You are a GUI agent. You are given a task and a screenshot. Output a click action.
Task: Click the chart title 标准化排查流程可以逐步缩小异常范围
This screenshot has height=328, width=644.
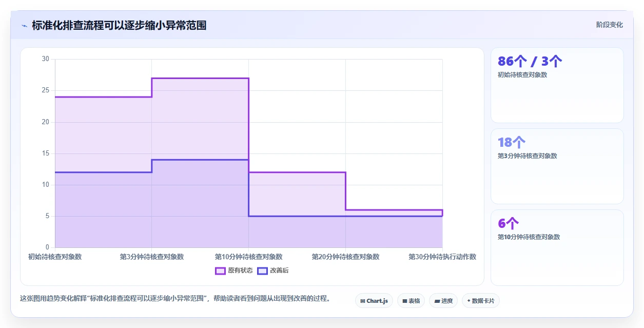pos(119,25)
